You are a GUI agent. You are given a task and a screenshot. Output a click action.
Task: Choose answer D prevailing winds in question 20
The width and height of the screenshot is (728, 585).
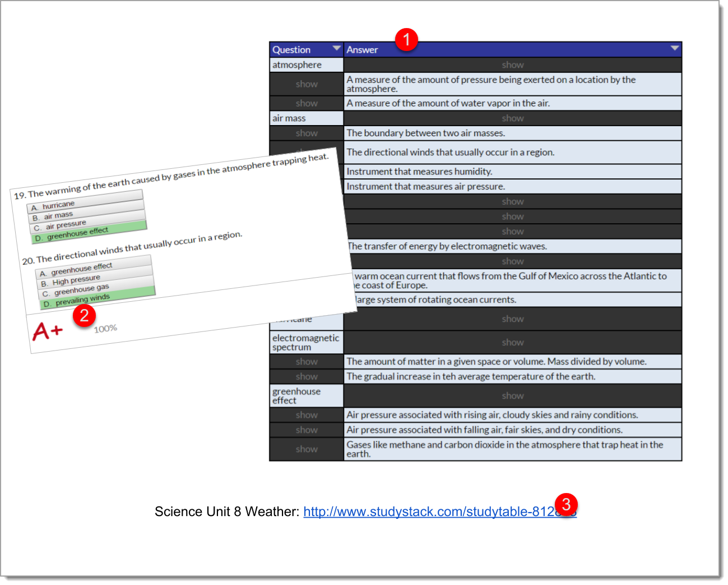pos(97,298)
